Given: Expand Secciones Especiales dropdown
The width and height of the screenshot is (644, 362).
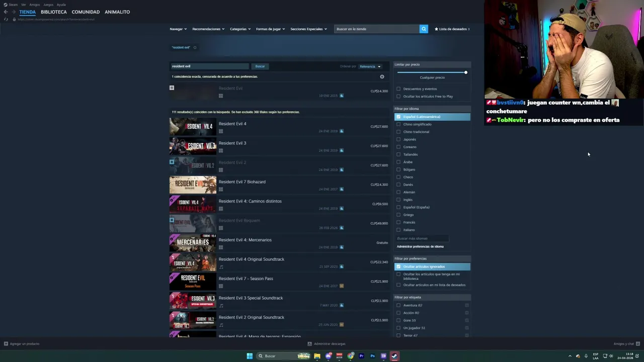Looking at the screenshot, I should (308, 29).
